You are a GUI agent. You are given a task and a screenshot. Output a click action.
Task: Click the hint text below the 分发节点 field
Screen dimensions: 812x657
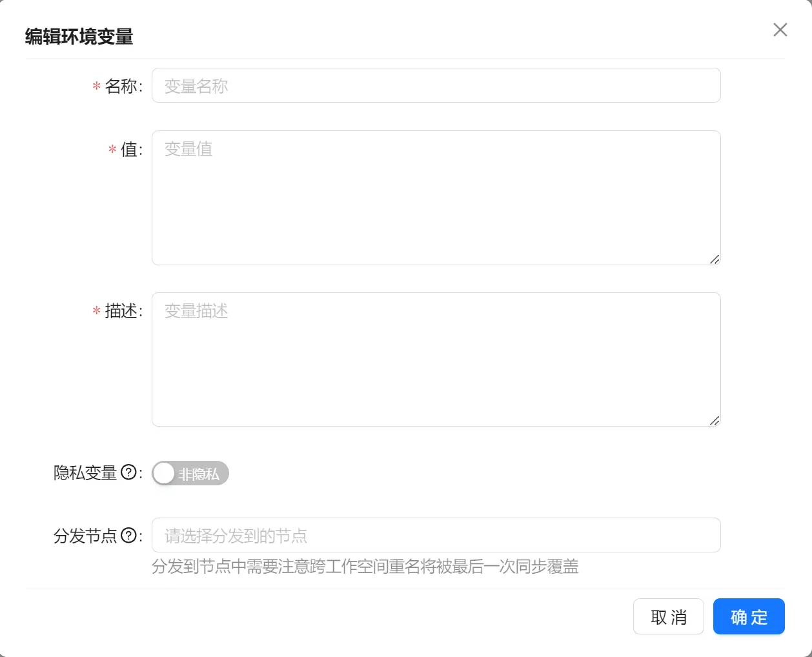(x=365, y=567)
